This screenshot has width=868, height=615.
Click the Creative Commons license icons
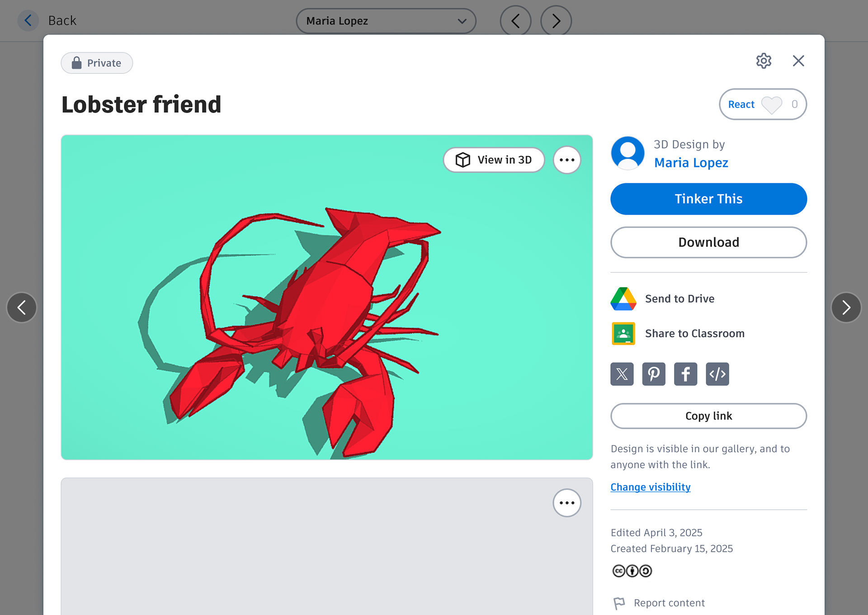coord(632,571)
